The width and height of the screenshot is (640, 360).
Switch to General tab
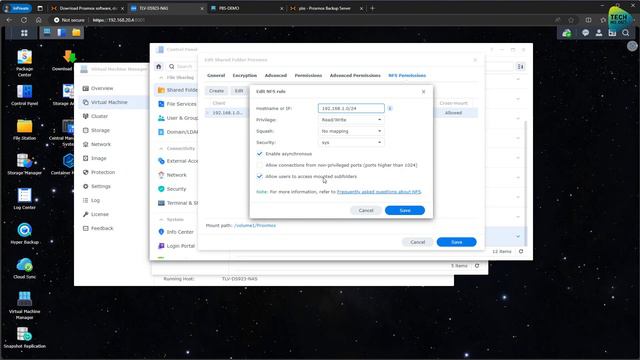pyautogui.click(x=216, y=76)
